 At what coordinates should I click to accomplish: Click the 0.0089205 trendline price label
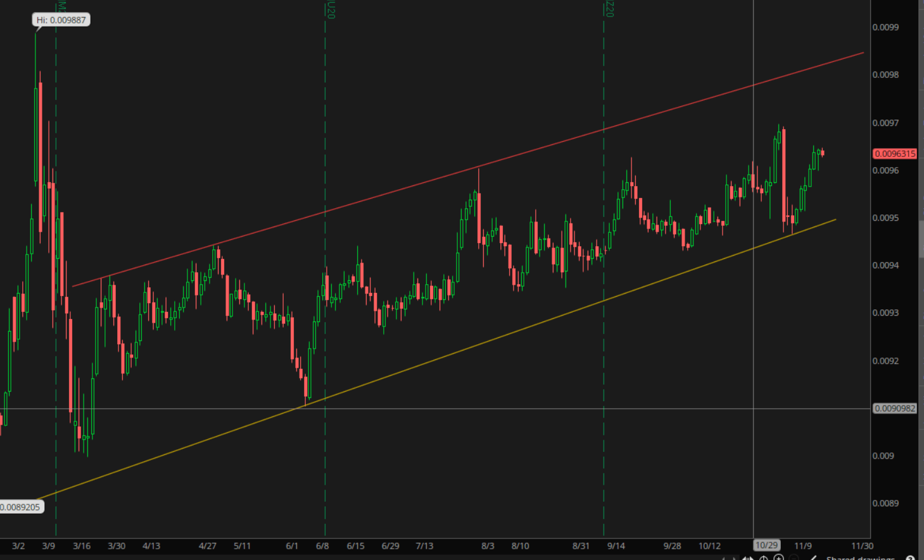(21, 507)
